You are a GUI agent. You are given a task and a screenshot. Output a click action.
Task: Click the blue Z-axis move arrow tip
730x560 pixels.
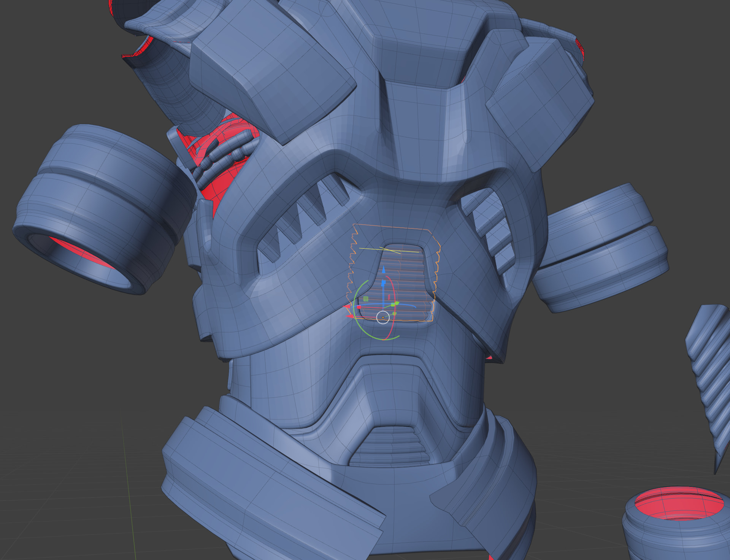coord(383,270)
